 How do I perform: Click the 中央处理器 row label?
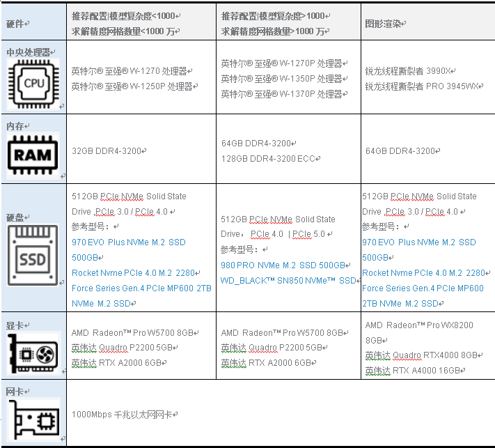(29, 52)
